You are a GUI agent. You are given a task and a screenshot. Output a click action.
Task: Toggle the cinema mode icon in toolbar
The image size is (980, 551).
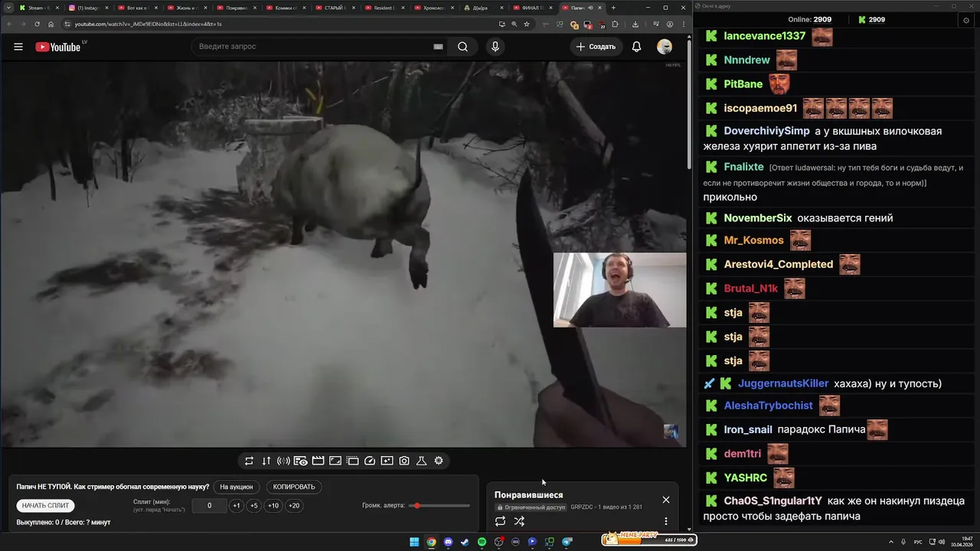pos(352,461)
